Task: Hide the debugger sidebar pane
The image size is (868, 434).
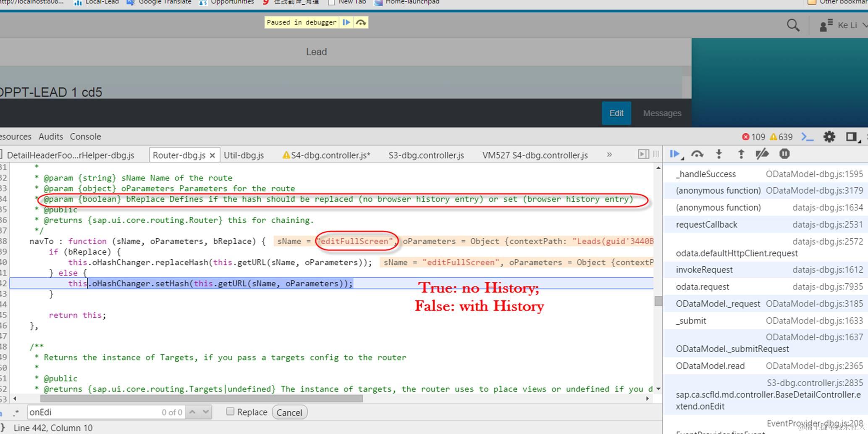Action: tap(643, 154)
